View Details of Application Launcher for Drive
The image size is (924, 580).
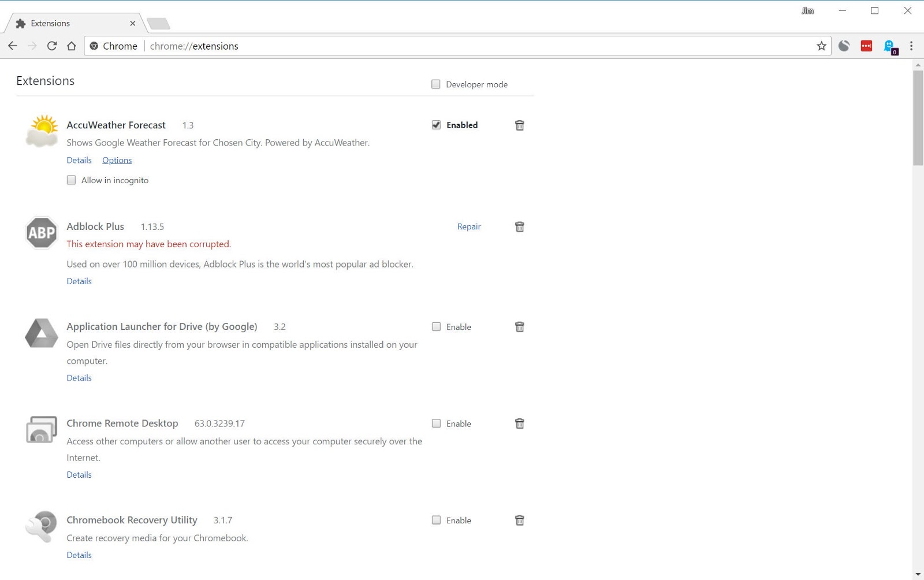click(79, 378)
